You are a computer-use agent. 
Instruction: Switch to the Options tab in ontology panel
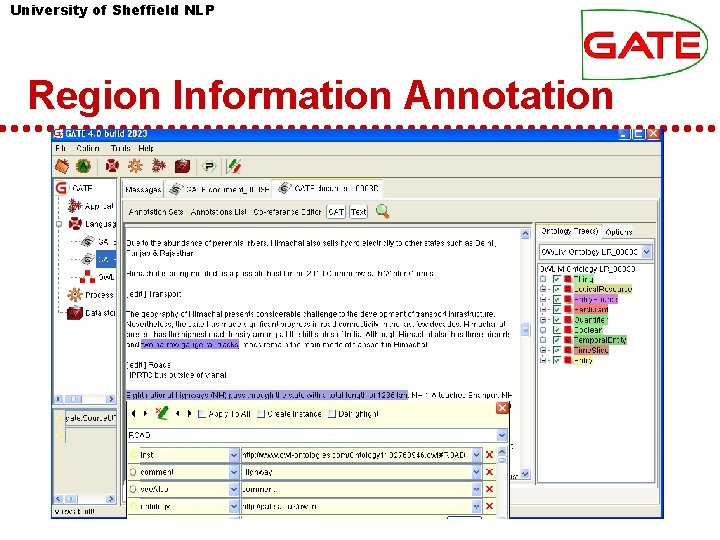click(x=619, y=232)
